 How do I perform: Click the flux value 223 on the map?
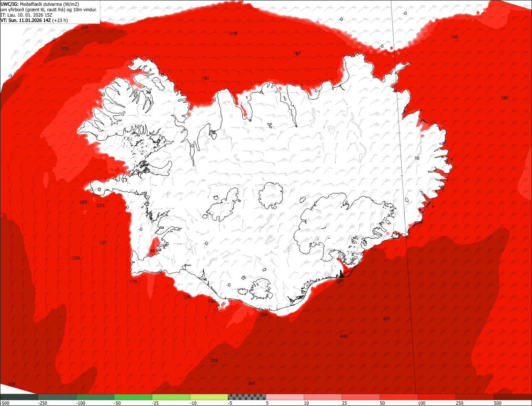click(x=100, y=205)
